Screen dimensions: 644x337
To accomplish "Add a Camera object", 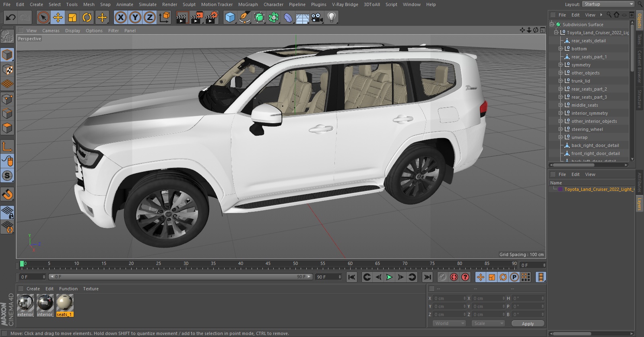I will click(317, 17).
